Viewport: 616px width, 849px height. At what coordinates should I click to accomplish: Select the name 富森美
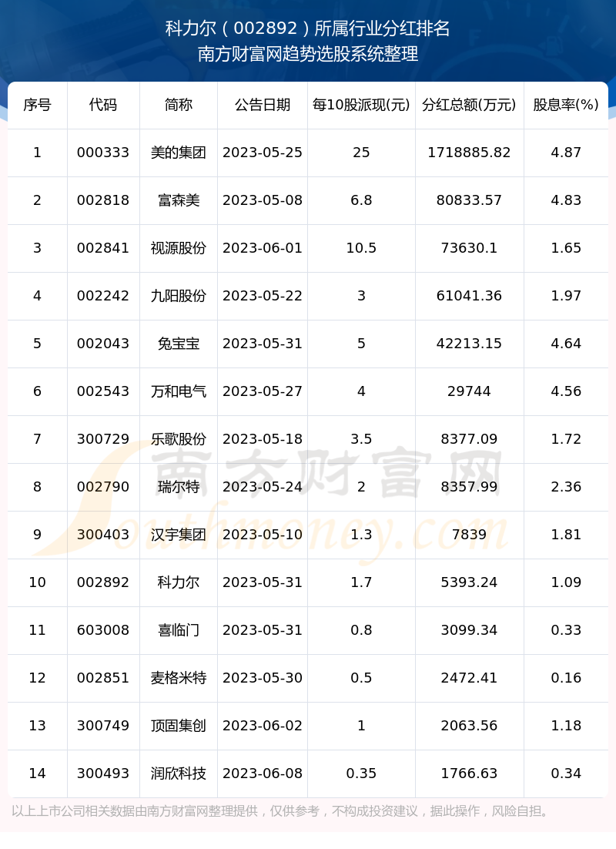pos(179,200)
